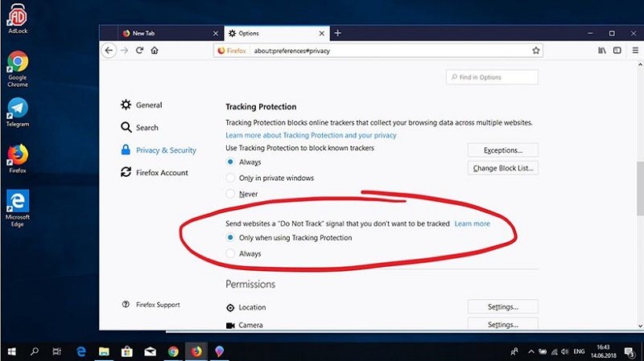Toggle the sidebar view icon

(x=616, y=50)
